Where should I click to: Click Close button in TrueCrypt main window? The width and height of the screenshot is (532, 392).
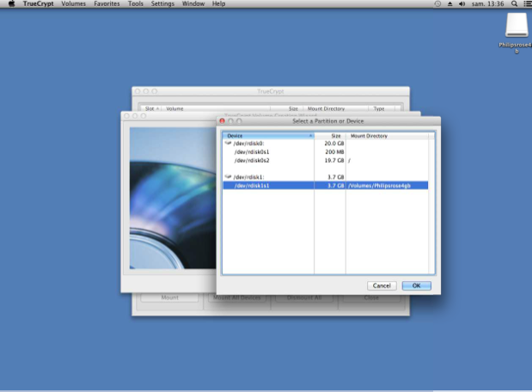pyautogui.click(x=371, y=297)
